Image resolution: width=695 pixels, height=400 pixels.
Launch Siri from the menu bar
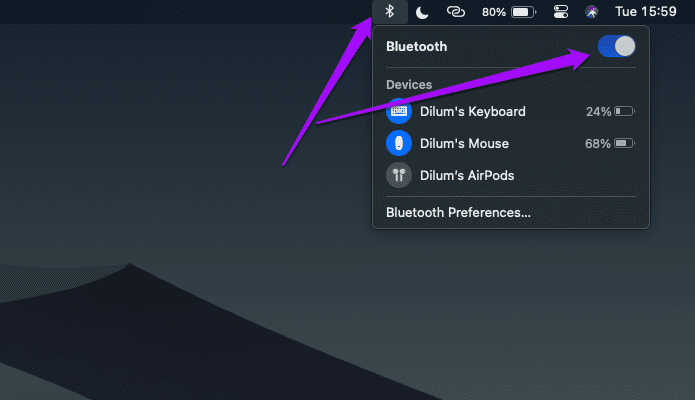pos(592,12)
